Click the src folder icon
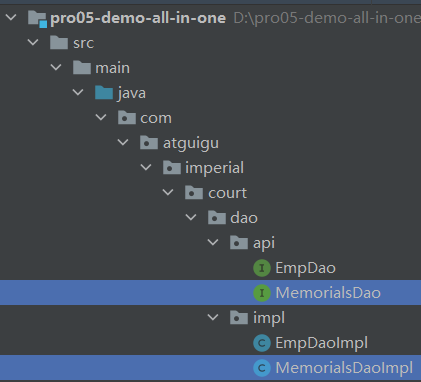421x382 pixels. pyautogui.click(x=59, y=43)
